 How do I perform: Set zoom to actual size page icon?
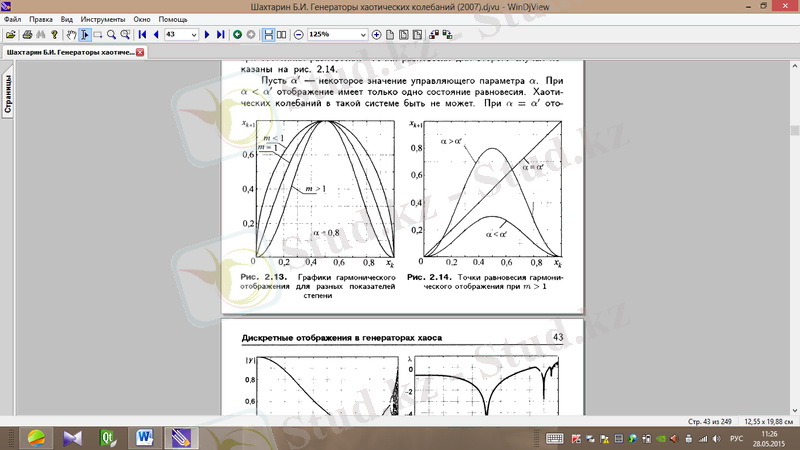point(390,35)
